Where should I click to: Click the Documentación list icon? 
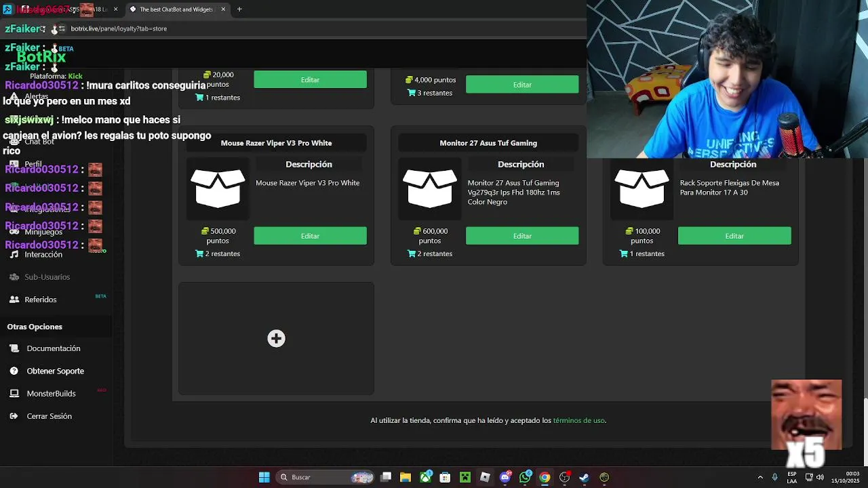pyautogui.click(x=14, y=348)
